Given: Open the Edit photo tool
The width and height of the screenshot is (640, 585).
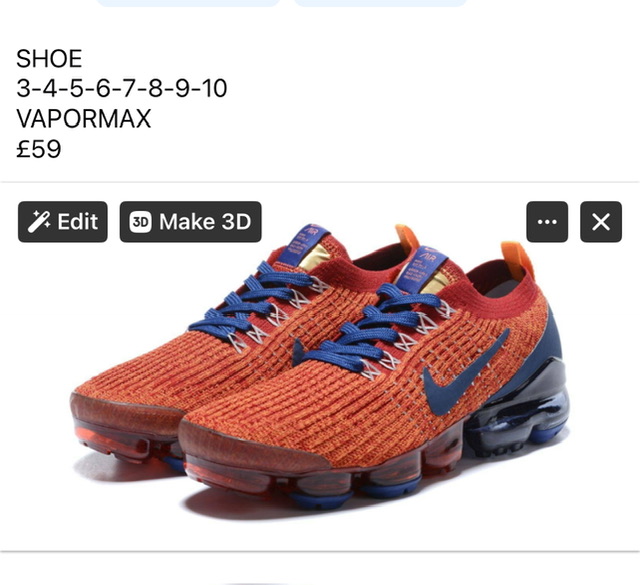Looking at the screenshot, I should tap(63, 222).
